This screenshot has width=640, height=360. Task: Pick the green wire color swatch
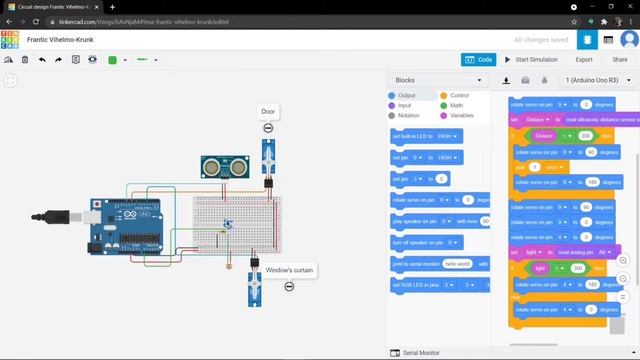pyautogui.click(x=112, y=60)
